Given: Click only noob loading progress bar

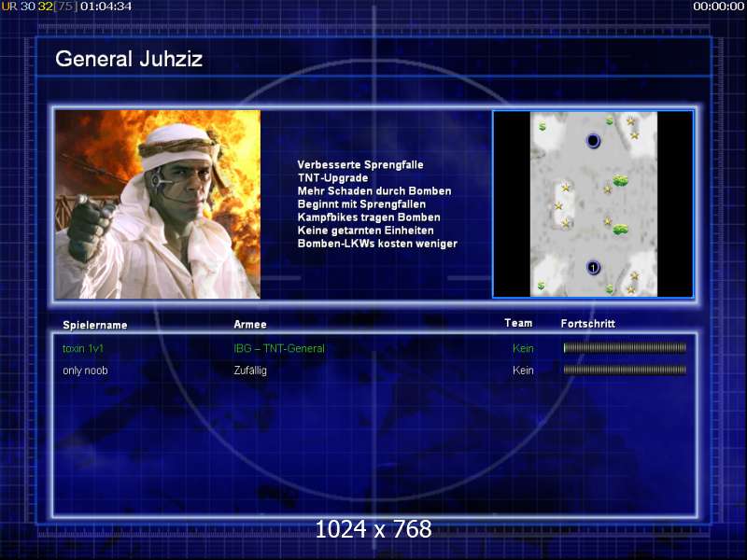Looking at the screenshot, I should tap(625, 370).
